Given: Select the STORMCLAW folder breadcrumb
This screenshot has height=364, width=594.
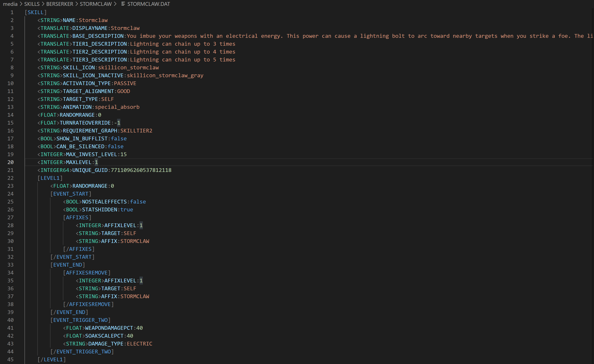Looking at the screenshot, I should tap(96, 4).
